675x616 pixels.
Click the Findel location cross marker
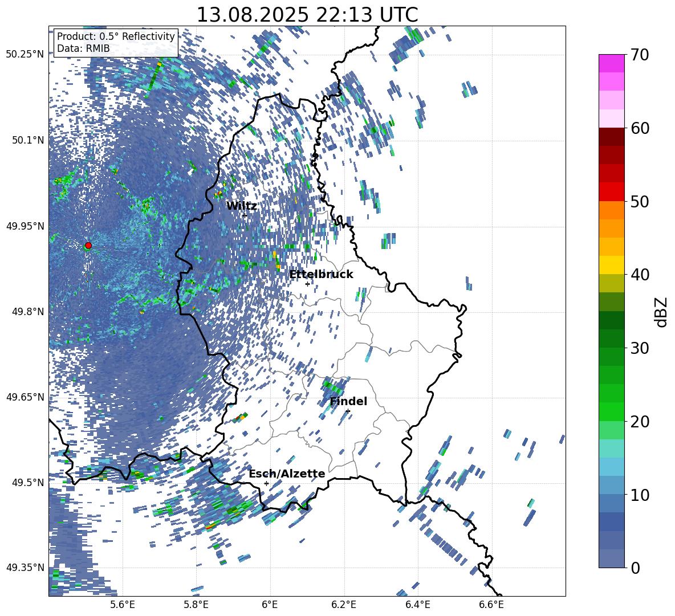point(348,411)
